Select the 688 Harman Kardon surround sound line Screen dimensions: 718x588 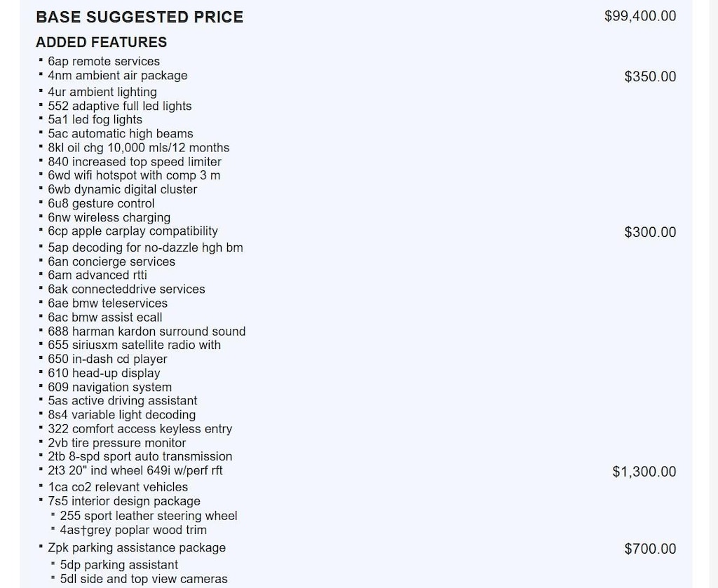(x=147, y=331)
